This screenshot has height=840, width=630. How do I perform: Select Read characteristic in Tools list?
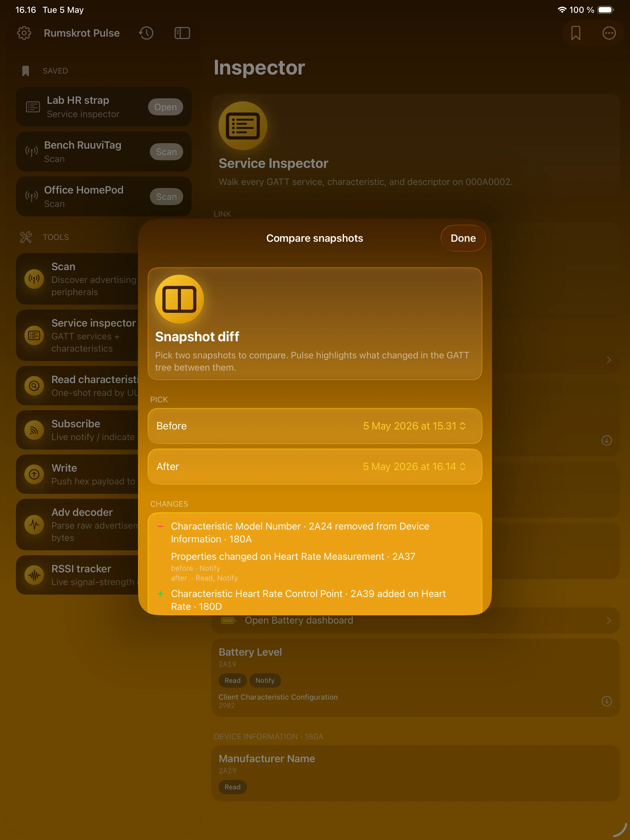coord(78,386)
